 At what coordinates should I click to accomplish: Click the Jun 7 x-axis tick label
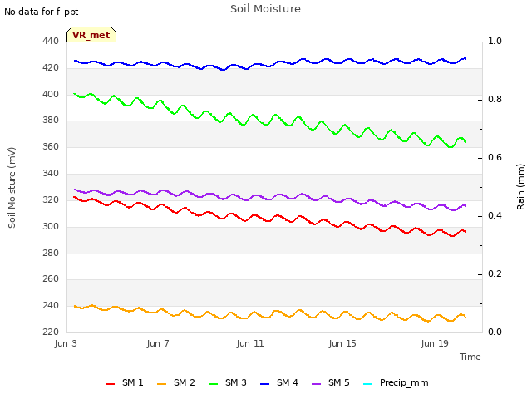pyautogui.click(x=158, y=343)
